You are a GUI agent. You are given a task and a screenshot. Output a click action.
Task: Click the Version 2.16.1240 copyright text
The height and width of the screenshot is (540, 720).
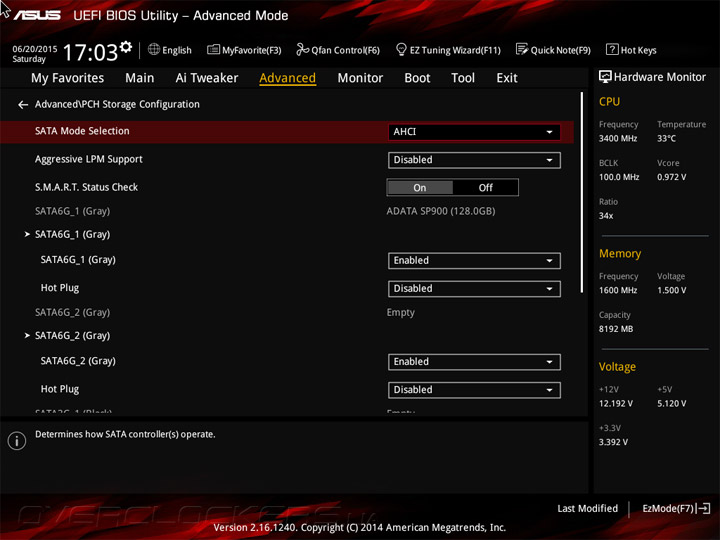[x=360, y=527]
